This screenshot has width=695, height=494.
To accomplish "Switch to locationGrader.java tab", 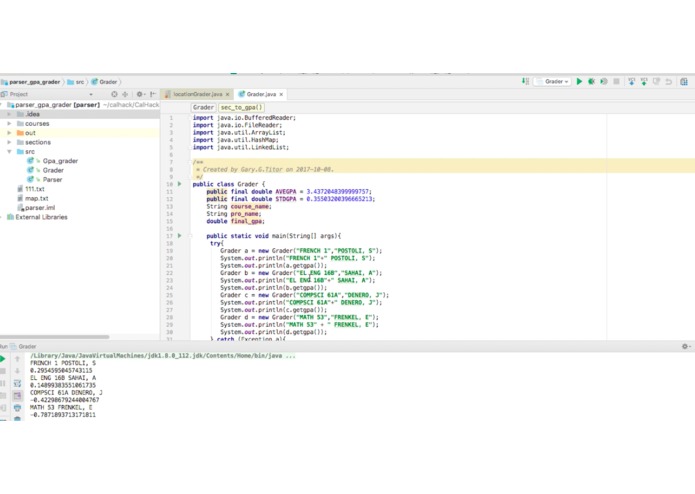I will tap(198, 94).
